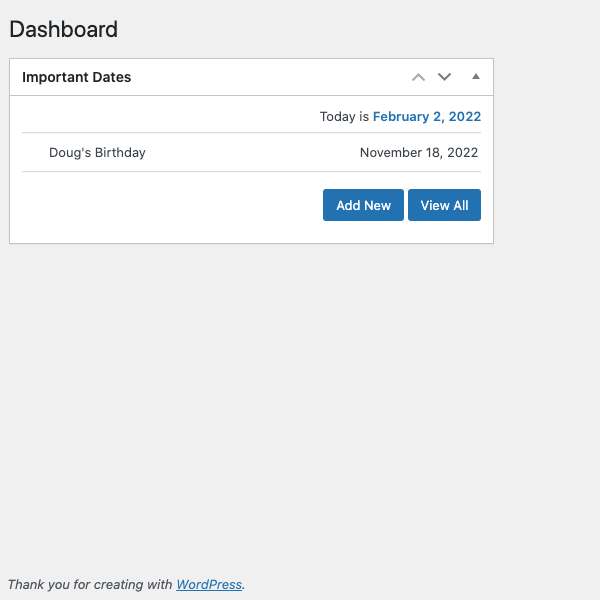The image size is (600, 600).
Task: Click the Dashboard page heading
Action: tap(64, 29)
